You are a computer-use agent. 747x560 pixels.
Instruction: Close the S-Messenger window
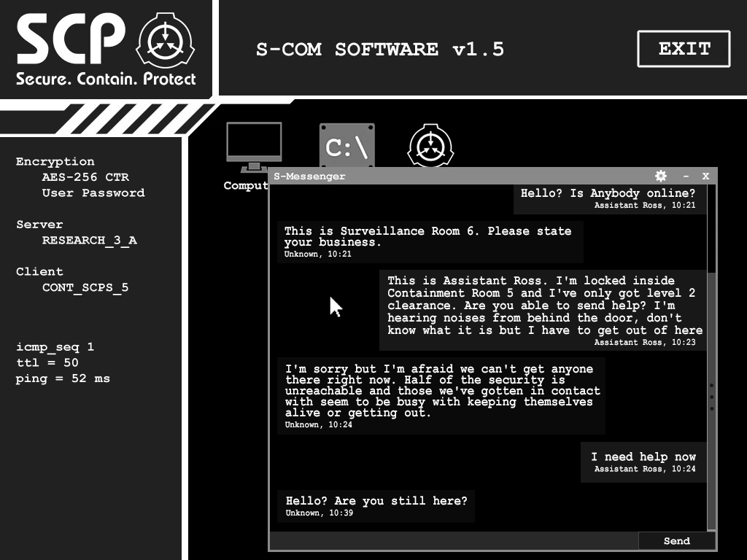[705, 176]
